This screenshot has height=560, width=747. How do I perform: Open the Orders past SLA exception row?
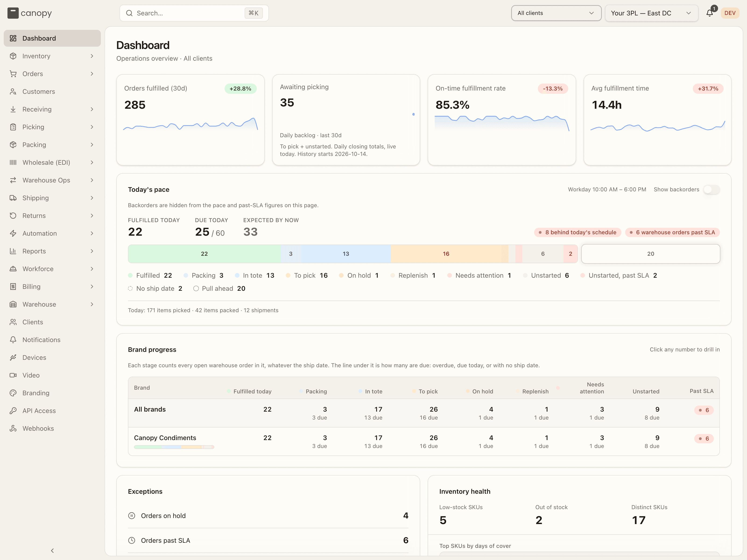point(268,540)
